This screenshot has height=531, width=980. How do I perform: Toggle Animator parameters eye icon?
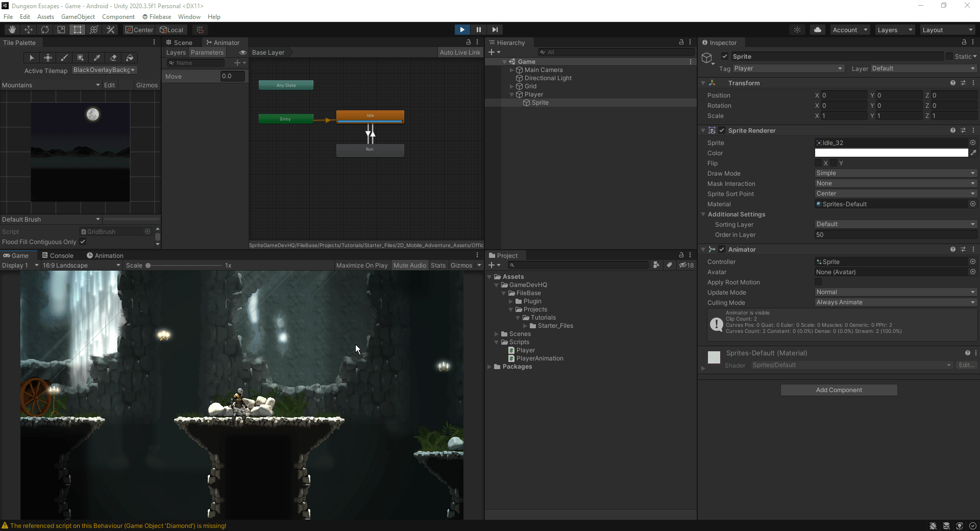pyautogui.click(x=243, y=53)
